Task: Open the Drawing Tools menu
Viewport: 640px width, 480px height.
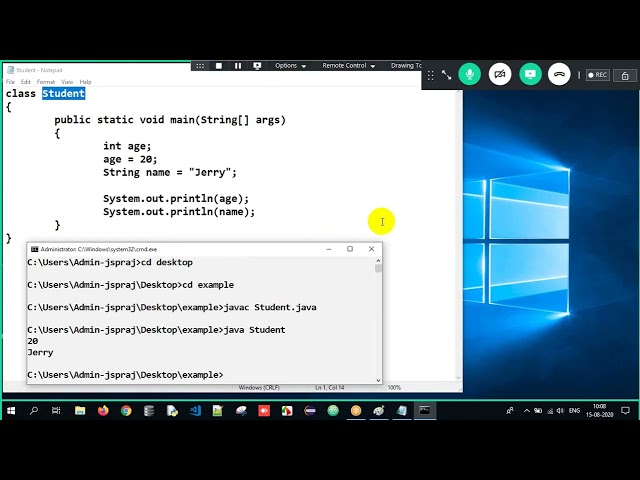Action: (405, 66)
